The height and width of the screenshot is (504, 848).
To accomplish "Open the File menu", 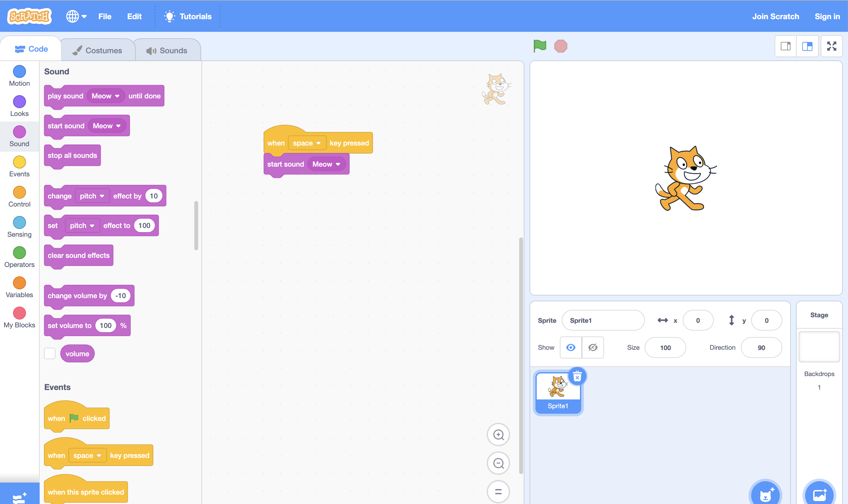I will coord(105,16).
